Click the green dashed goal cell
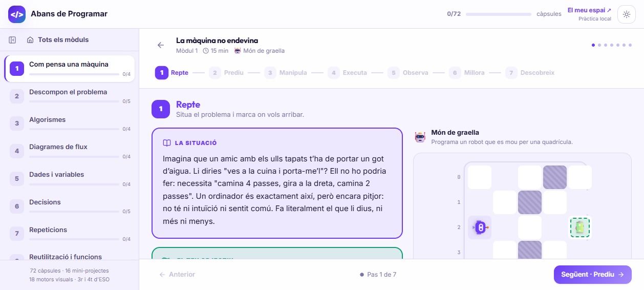644x290 pixels. pyautogui.click(x=580, y=227)
